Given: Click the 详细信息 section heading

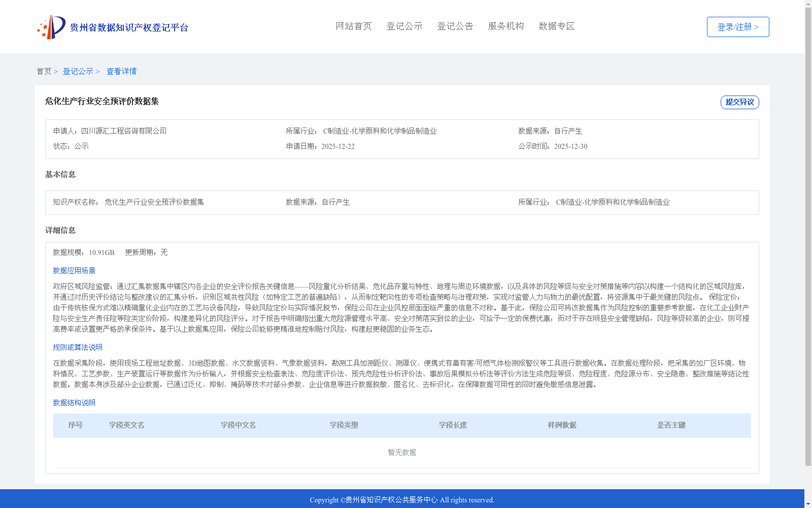Looking at the screenshot, I should tap(60, 231).
